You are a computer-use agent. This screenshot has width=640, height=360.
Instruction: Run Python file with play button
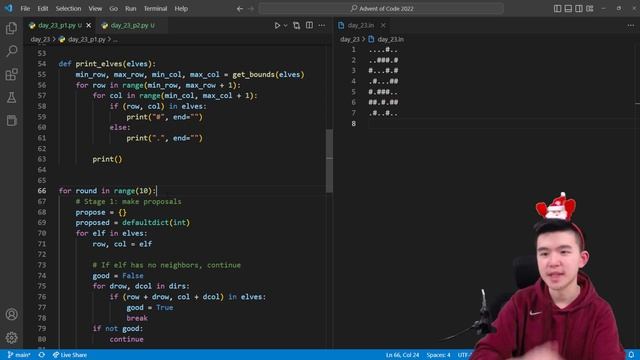277,25
